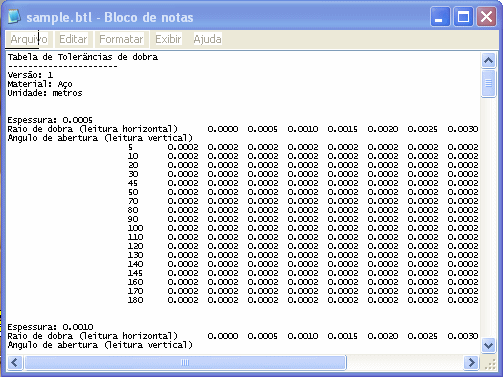The height and width of the screenshot is (377, 503).
Task: Click radius header 0.0030 in first table
Action: [463, 129]
